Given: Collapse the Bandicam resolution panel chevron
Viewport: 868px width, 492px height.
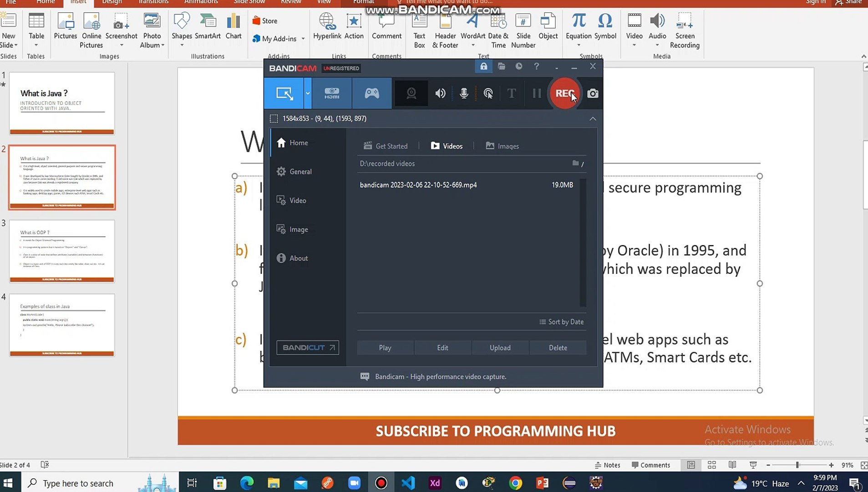Looking at the screenshot, I should tap(593, 118).
